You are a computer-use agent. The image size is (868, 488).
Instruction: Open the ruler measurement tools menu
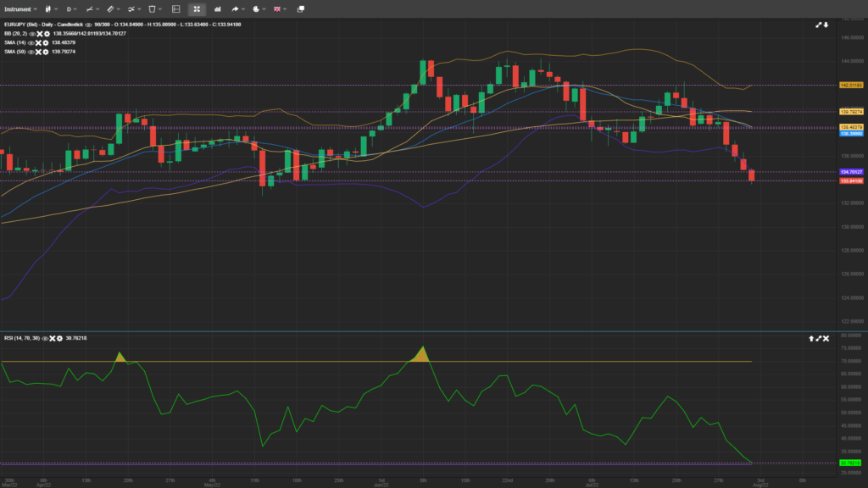pyautogui.click(x=109, y=8)
